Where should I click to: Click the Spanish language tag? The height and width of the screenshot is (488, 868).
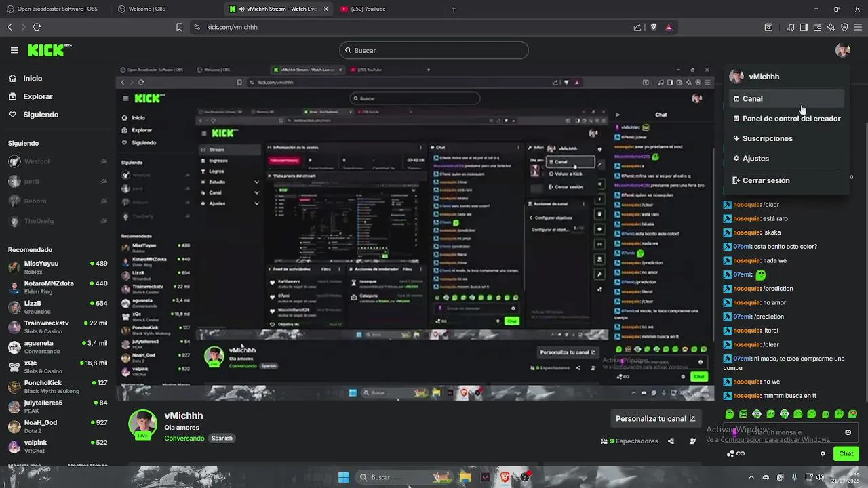(222, 439)
